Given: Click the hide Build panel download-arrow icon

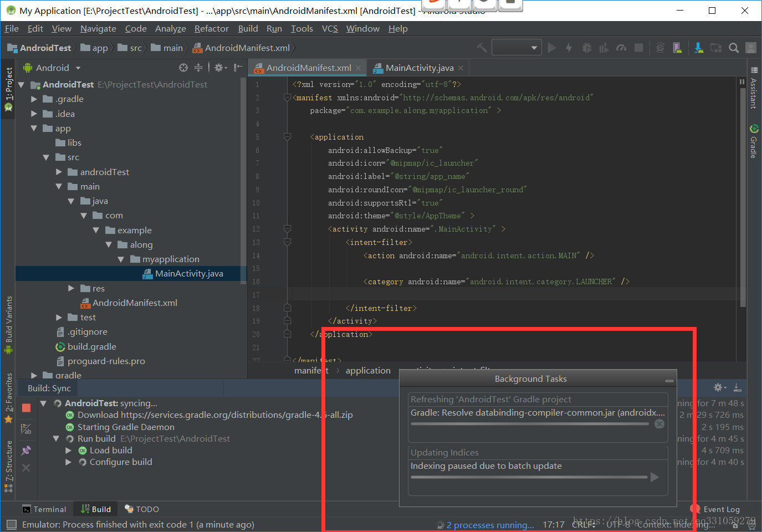Looking at the screenshot, I should 737,387.
